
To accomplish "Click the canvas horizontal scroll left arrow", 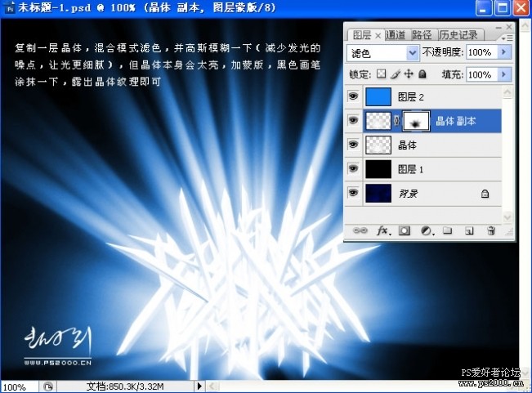I will pos(212,386).
